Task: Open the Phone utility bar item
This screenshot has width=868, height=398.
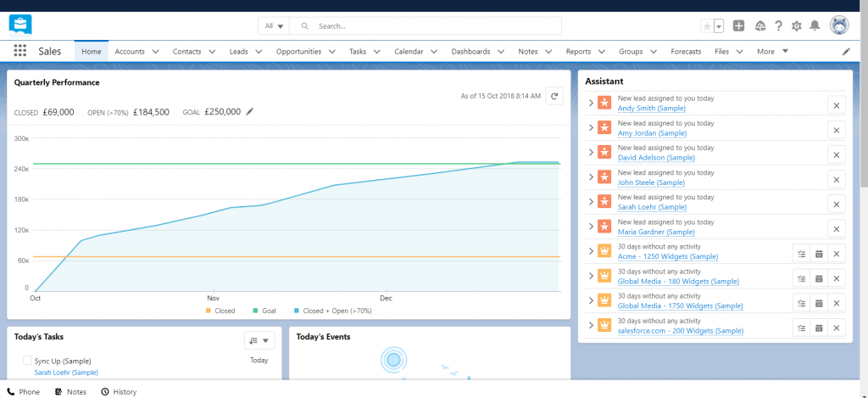Action: pos(23,391)
